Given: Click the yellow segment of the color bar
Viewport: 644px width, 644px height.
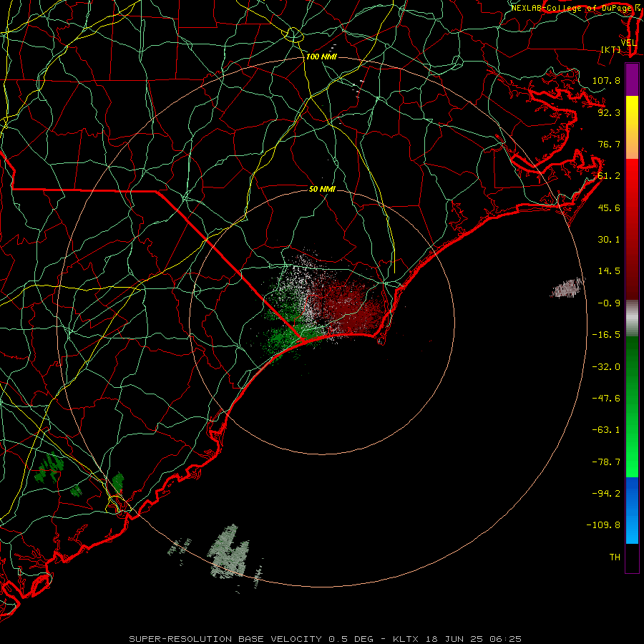Looking at the screenshot, I should point(632,127).
